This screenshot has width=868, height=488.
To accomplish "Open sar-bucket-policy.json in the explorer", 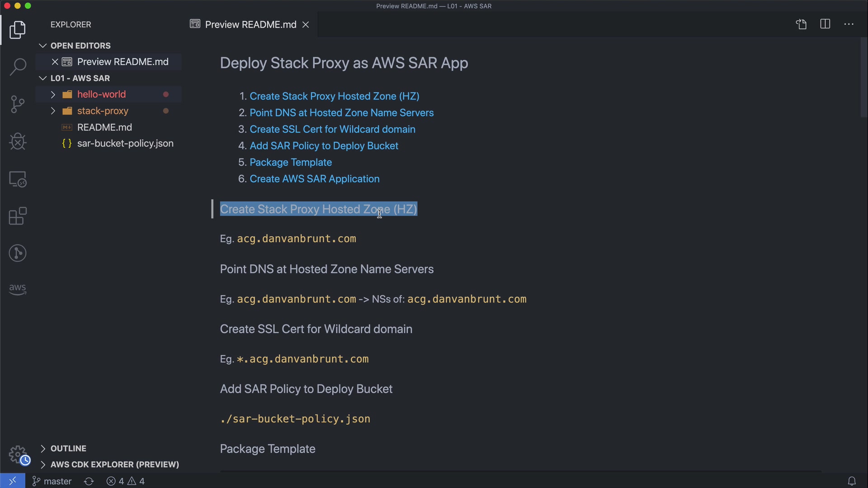I will pos(125,144).
